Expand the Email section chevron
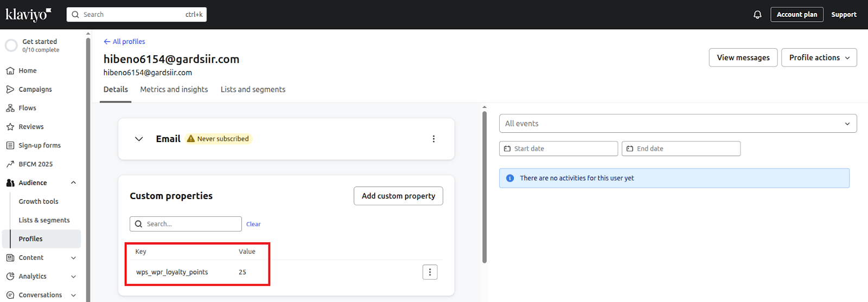This screenshot has width=868, height=302. (x=139, y=139)
